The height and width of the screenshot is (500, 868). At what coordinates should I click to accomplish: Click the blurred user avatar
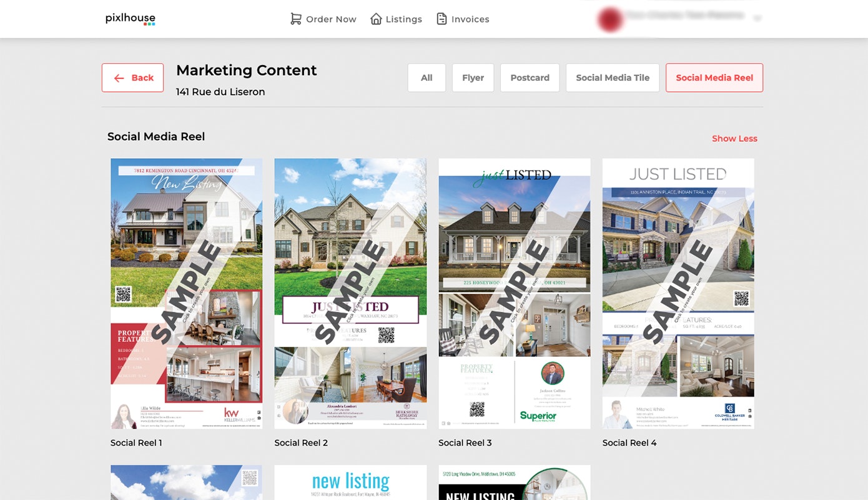pos(610,19)
